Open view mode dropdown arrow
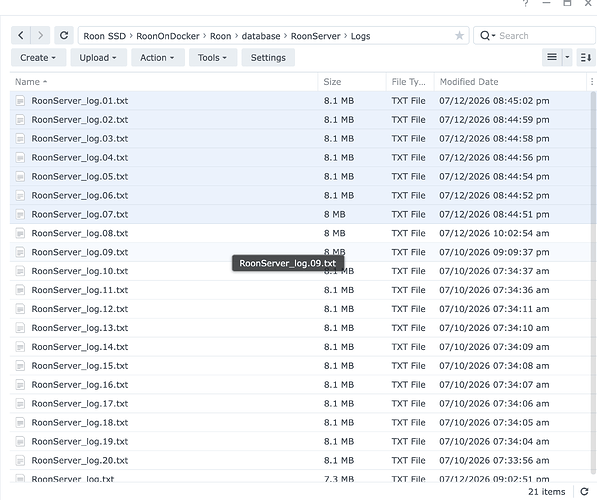Viewport: 597px width, 500px height. (x=567, y=58)
